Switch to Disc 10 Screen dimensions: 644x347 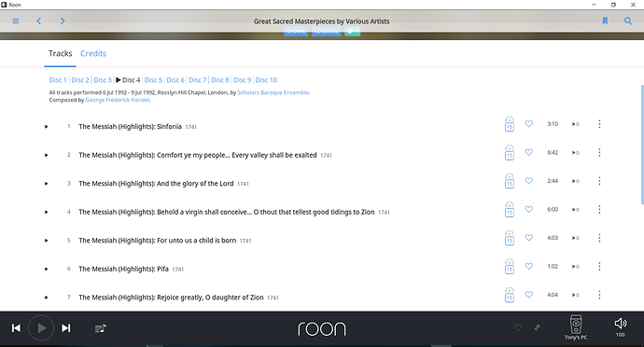[266, 80]
